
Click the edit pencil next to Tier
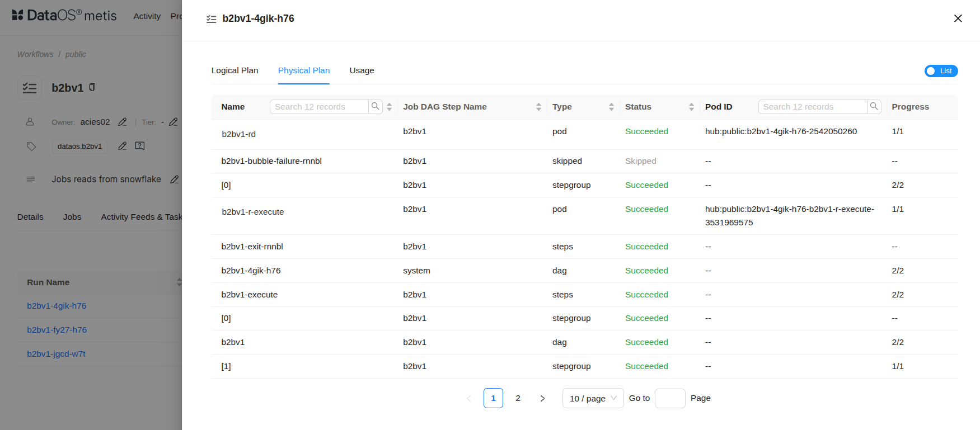[174, 122]
